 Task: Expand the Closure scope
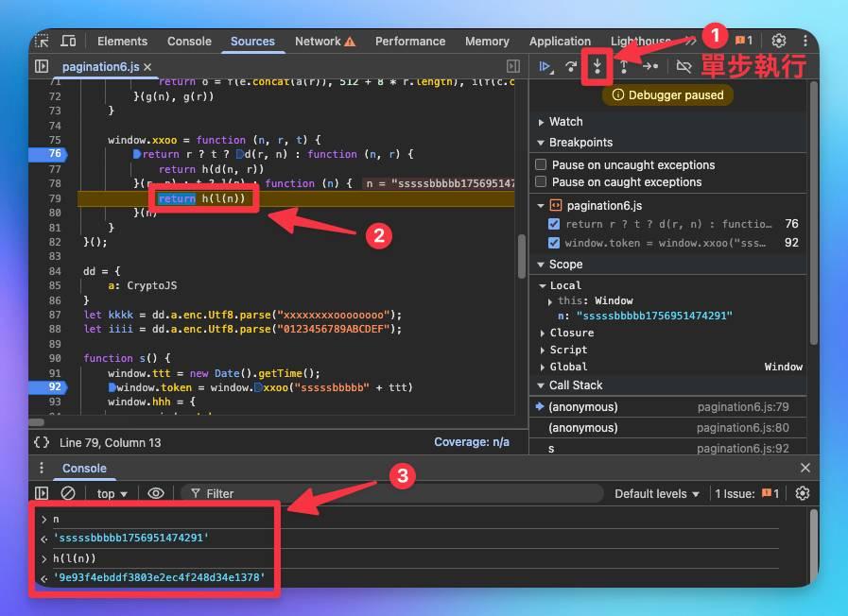[543, 333]
